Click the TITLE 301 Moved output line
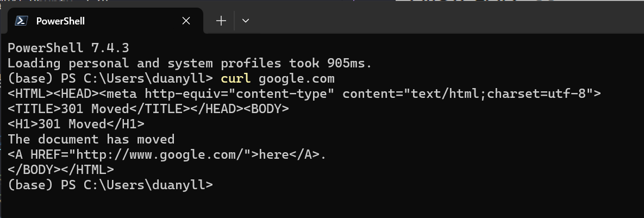This screenshot has height=218, width=644. (148, 109)
